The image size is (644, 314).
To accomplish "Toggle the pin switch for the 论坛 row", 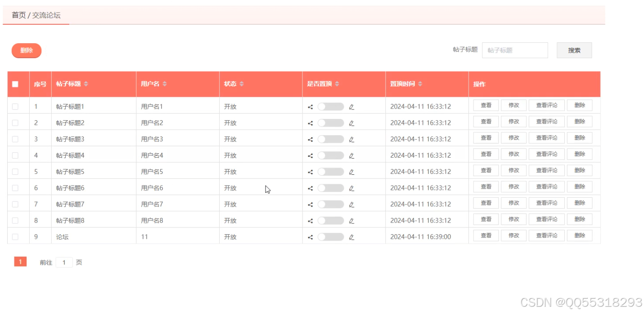I will click(x=330, y=237).
